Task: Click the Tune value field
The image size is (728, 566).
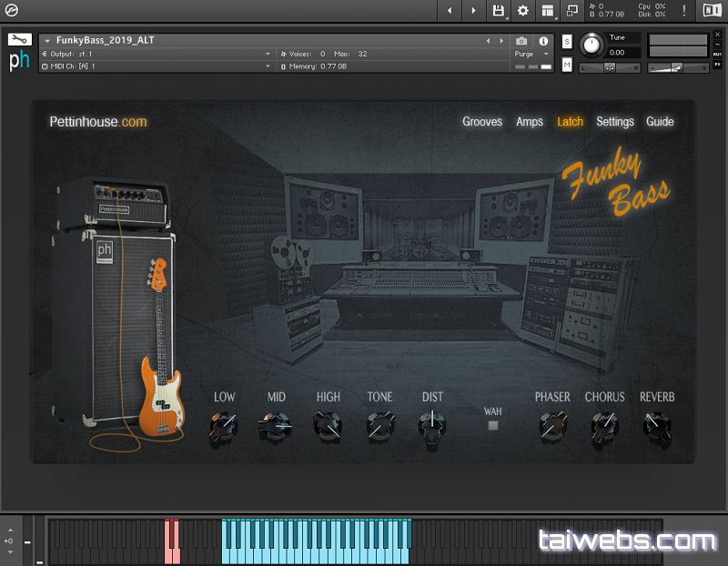Action: tap(617, 53)
